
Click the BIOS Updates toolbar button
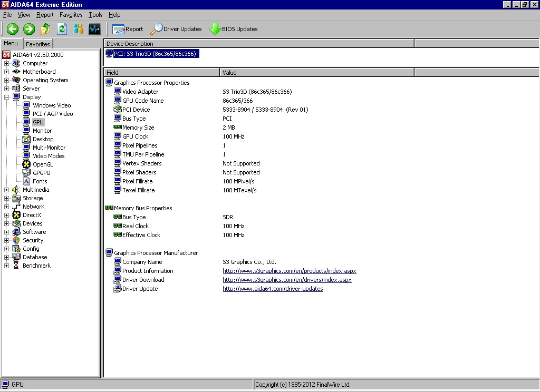coord(233,29)
